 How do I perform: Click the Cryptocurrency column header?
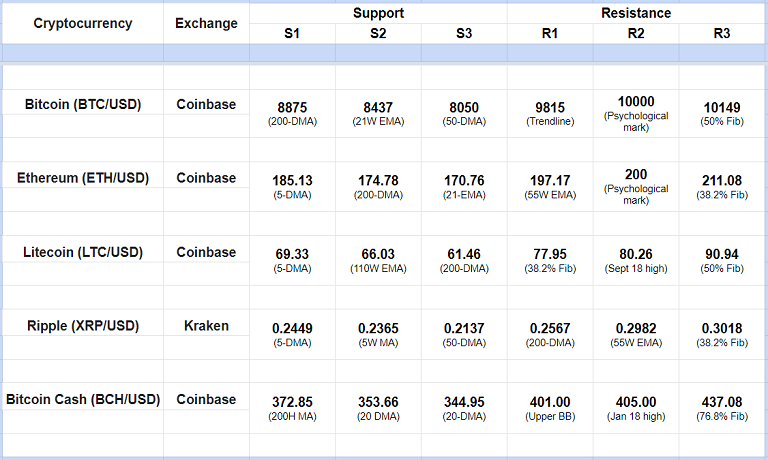(x=83, y=24)
